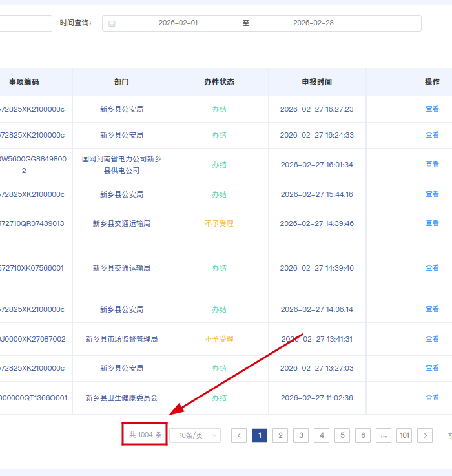Click the 申报时间 column header
Viewport: 452px width, 476px height.
[x=317, y=82]
